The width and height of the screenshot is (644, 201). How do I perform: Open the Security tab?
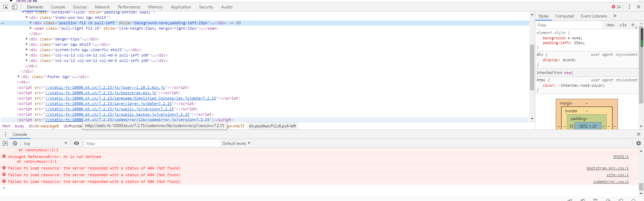pos(206,7)
